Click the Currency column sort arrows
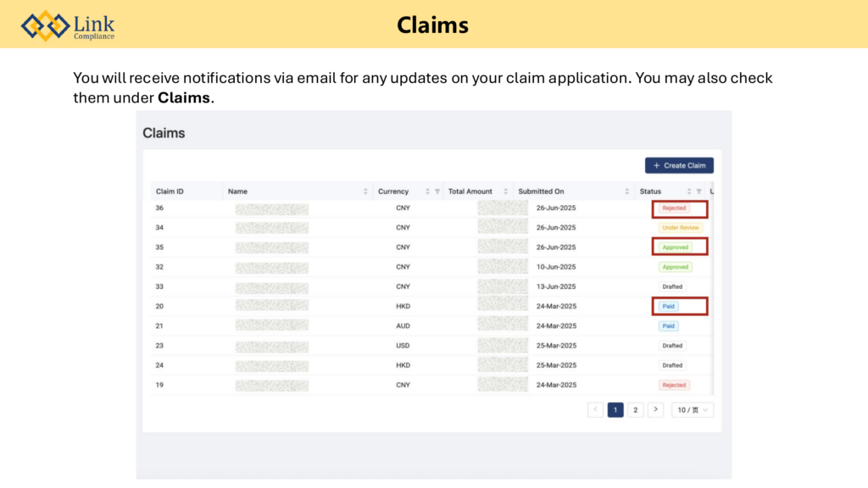 pyautogui.click(x=427, y=191)
